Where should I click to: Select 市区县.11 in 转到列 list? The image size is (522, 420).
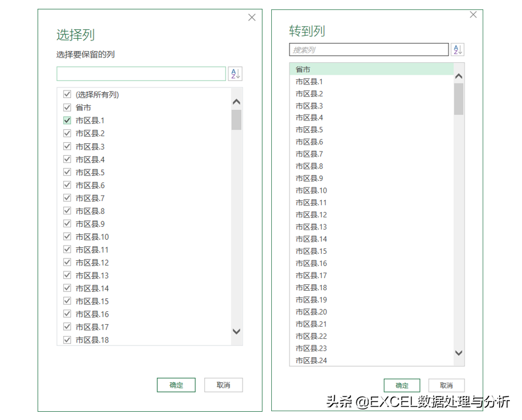(x=372, y=203)
